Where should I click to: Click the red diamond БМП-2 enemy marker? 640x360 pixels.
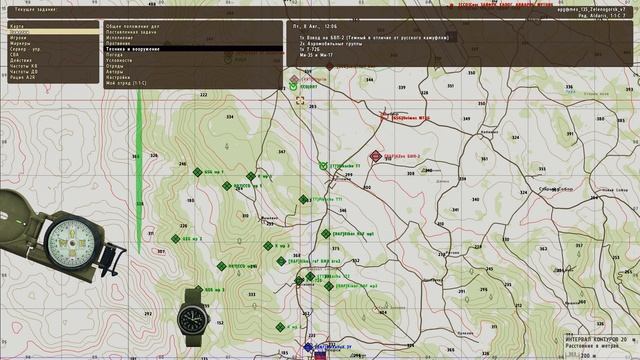point(376,156)
